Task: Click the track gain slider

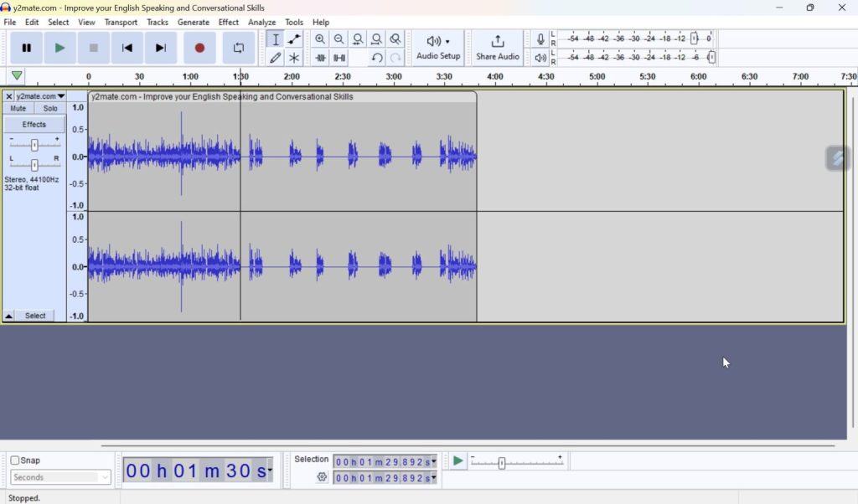Action: click(x=34, y=142)
